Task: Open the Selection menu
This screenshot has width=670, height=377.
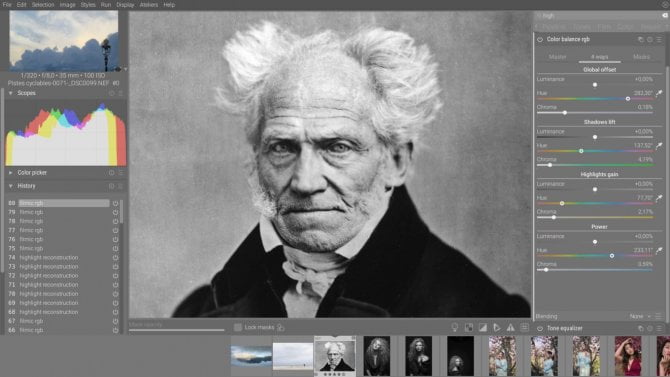Action: click(x=43, y=5)
